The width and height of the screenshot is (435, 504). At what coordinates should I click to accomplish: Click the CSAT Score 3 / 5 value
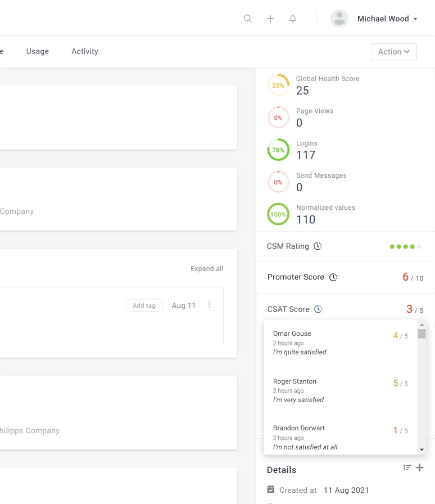(415, 309)
